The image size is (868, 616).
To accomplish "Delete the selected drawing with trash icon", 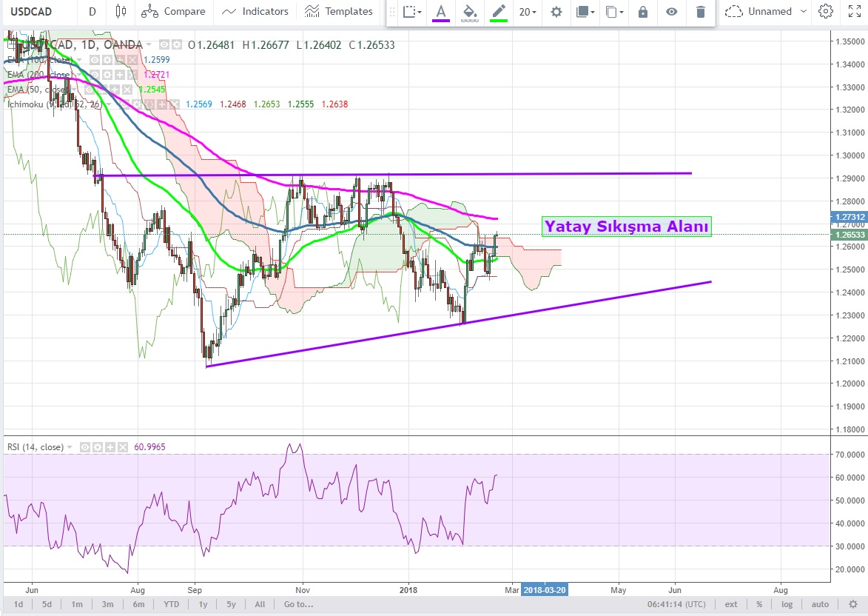I will click(x=700, y=12).
